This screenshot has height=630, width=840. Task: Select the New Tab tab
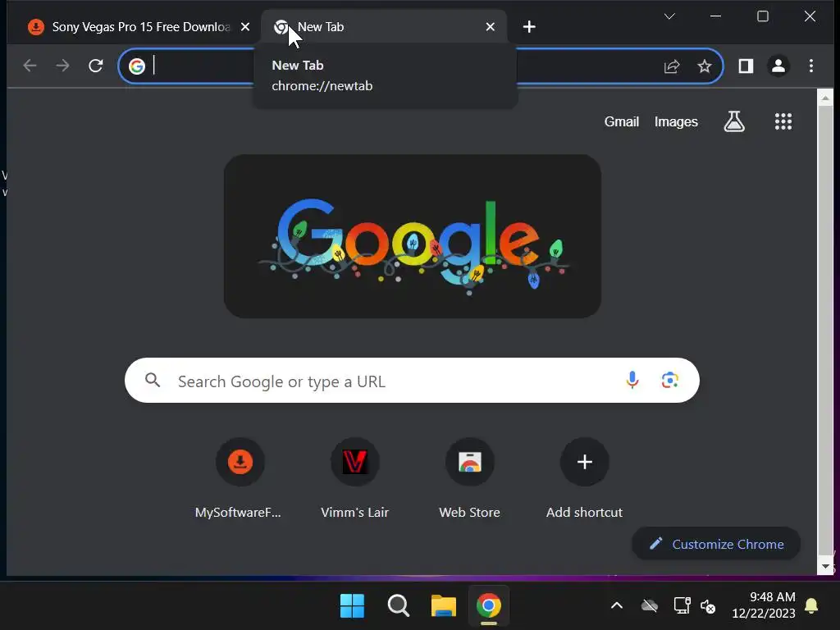pyautogui.click(x=384, y=27)
